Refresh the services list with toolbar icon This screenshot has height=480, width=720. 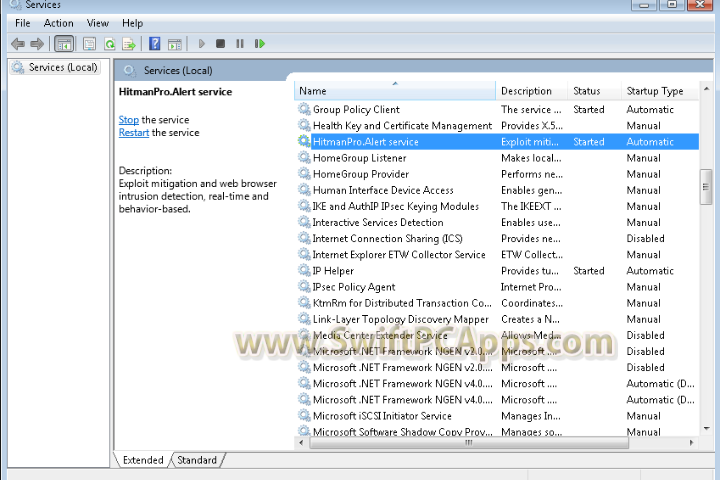tap(110, 44)
